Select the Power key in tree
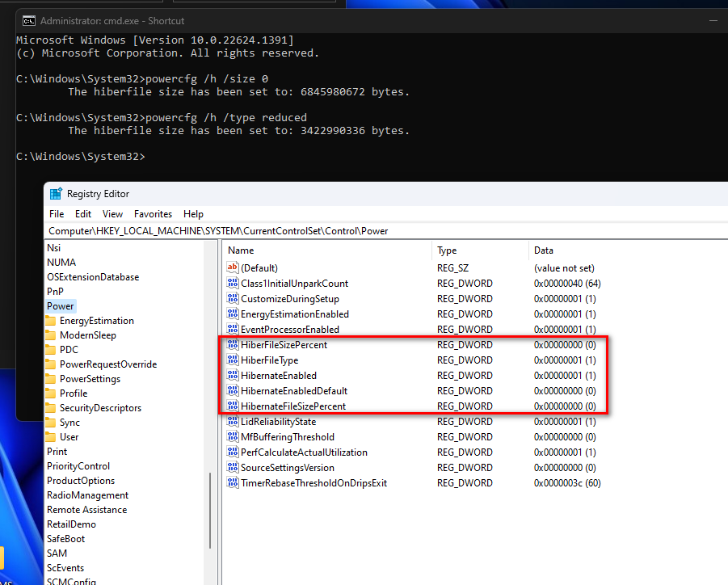 coord(61,306)
